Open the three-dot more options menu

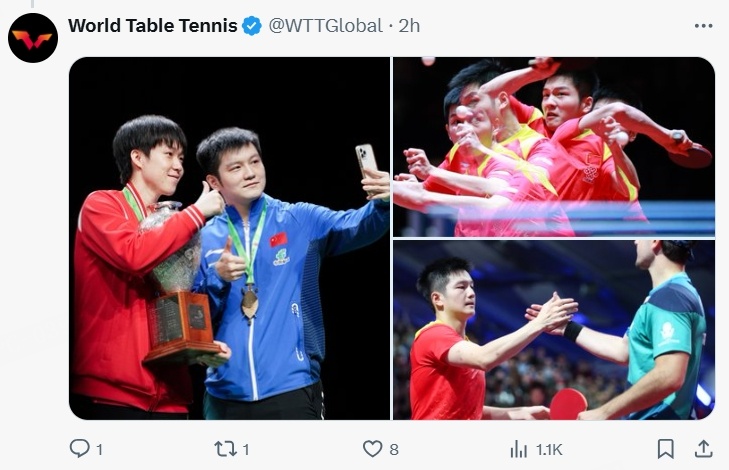point(703,26)
